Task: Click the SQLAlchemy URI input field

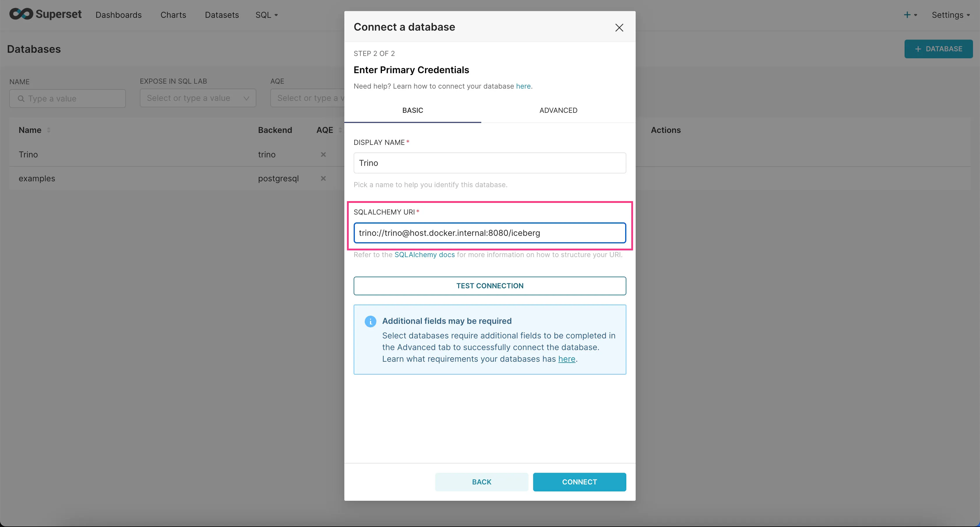Action: 489,232
